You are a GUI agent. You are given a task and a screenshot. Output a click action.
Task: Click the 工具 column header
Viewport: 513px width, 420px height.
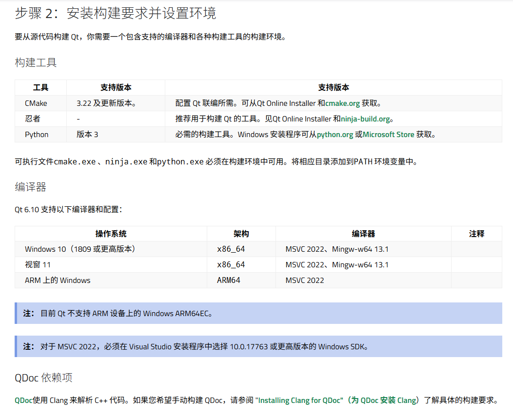pyautogui.click(x=41, y=87)
